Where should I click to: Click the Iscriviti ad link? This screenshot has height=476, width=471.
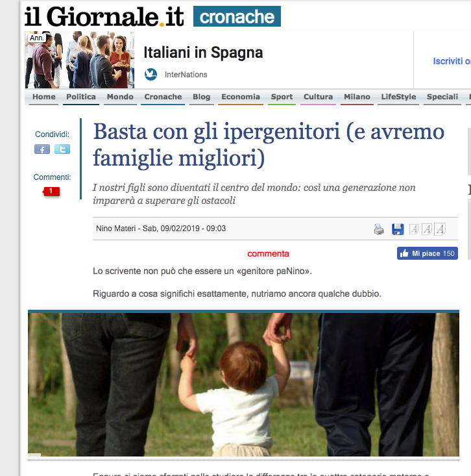click(452, 61)
